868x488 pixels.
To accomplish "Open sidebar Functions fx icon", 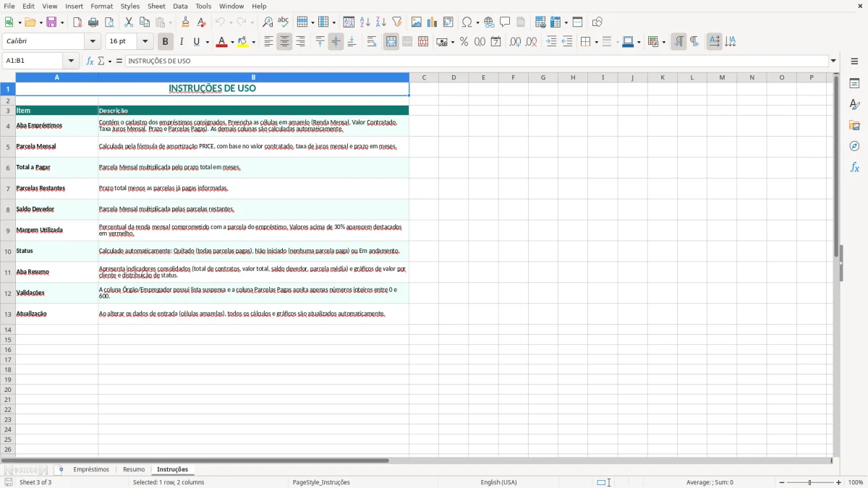I will tap(854, 167).
